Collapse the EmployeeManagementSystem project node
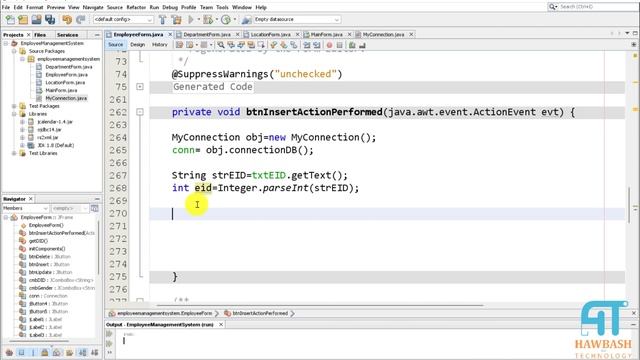640x360 pixels. click(6, 43)
